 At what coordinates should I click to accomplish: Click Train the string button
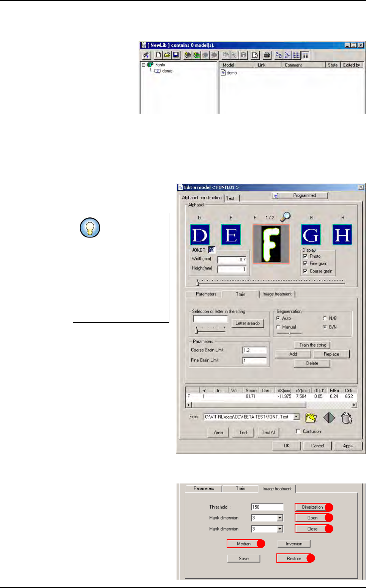(x=312, y=345)
